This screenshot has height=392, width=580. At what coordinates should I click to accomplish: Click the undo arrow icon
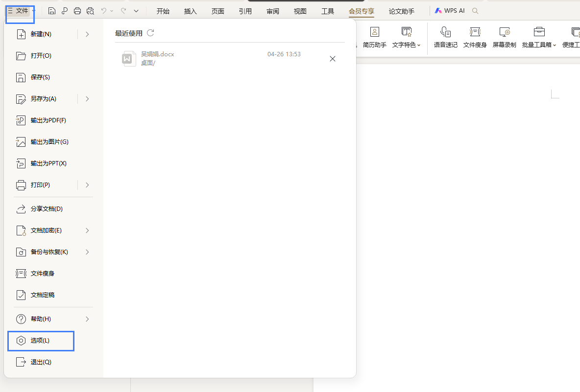pyautogui.click(x=104, y=11)
